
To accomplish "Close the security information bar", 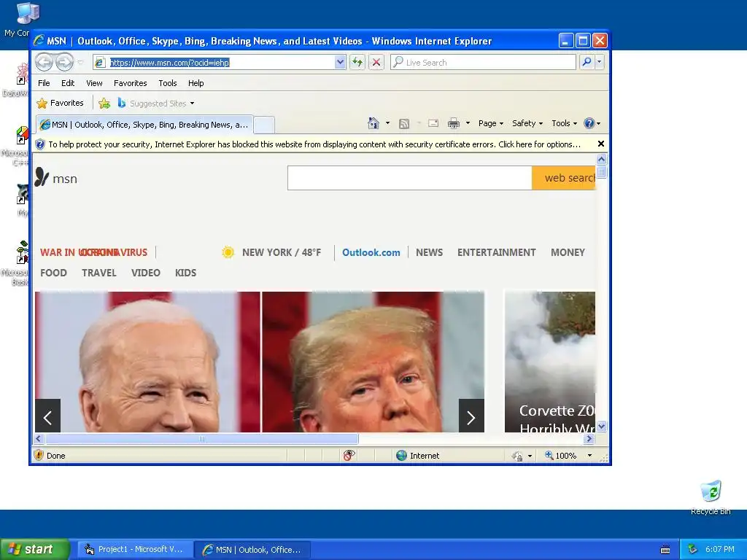I will click(601, 144).
